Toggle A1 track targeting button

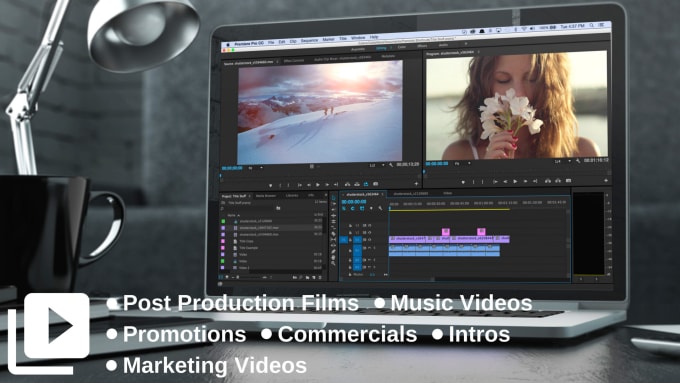(x=357, y=250)
